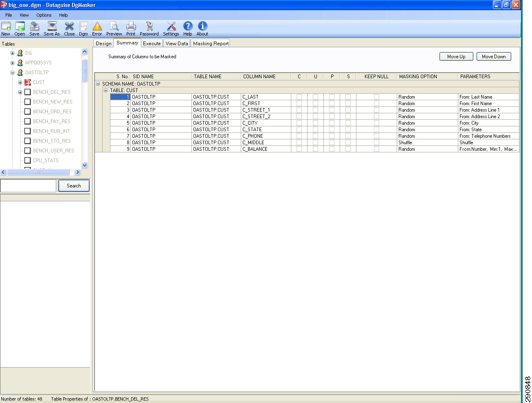532x403 pixels.
Task: Click the search text input field
Action: [x=28, y=186]
